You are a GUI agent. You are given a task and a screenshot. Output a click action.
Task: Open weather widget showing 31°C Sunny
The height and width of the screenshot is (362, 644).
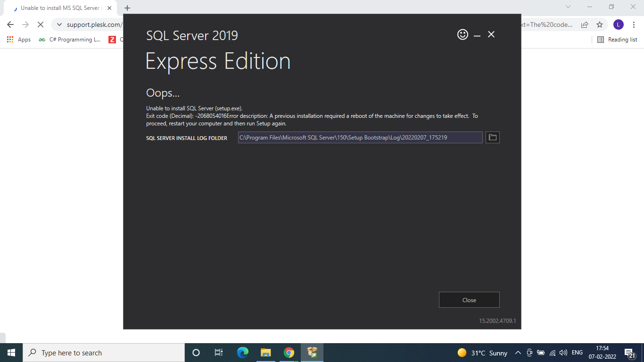482,353
